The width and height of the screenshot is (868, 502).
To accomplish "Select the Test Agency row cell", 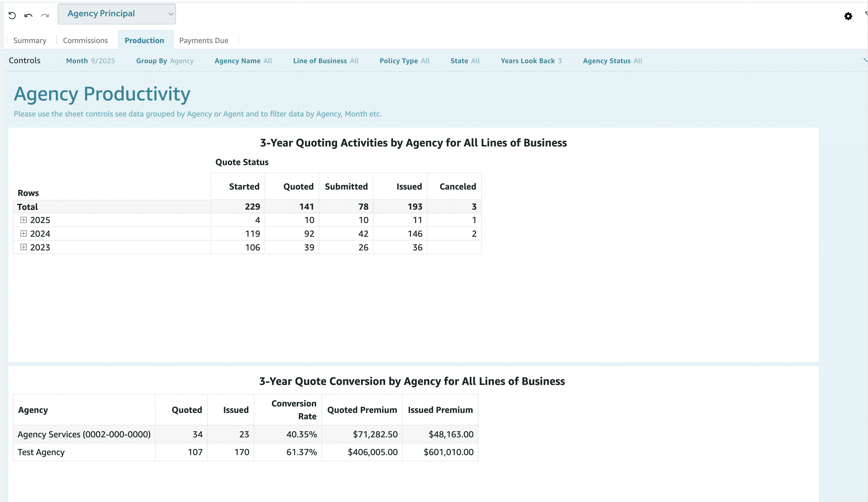I will click(x=41, y=452).
